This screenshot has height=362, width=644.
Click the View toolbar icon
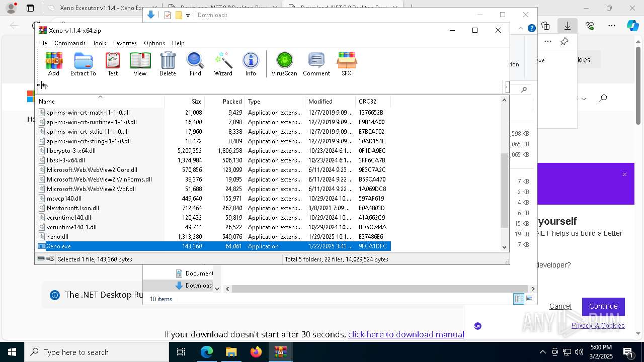point(140,64)
